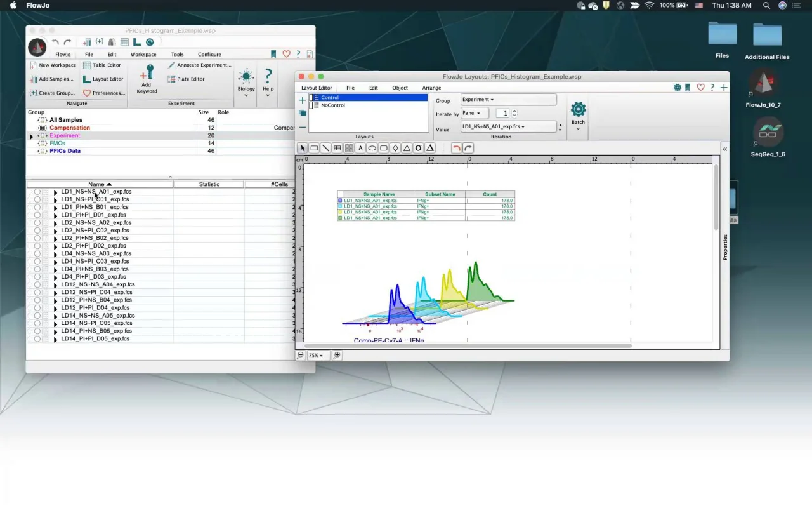Image resolution: width=812 pixels, height=508 pixels.
Task: Click the Create Group... button
Action: tap(52, 93)
